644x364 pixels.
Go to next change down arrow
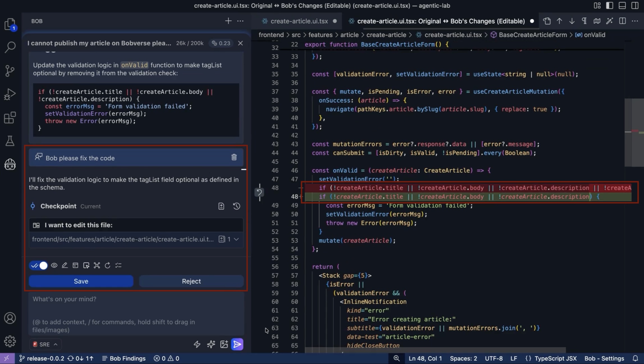[572, 21]
